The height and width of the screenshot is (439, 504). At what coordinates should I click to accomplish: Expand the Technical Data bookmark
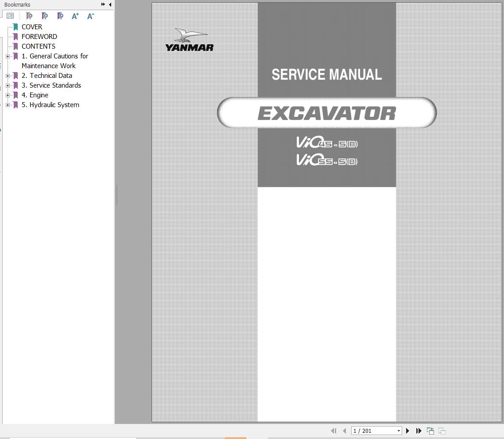coord(8,76)
